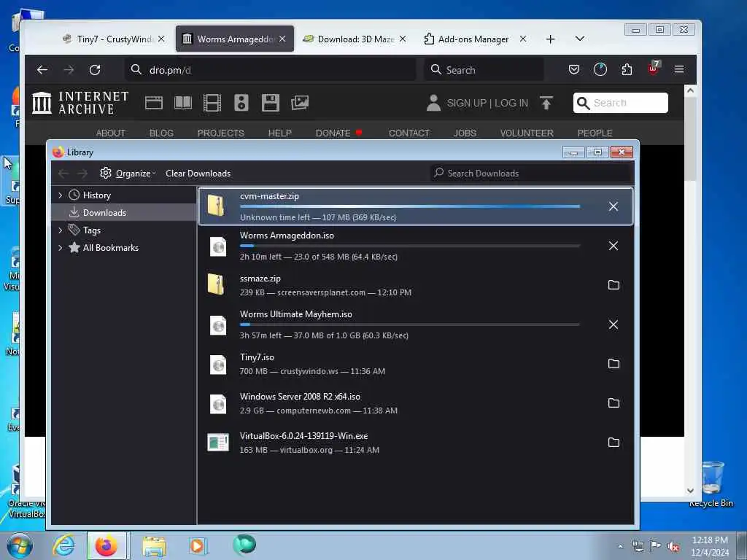Click the cvm-master.zip file icon

(x=216, y=206)
